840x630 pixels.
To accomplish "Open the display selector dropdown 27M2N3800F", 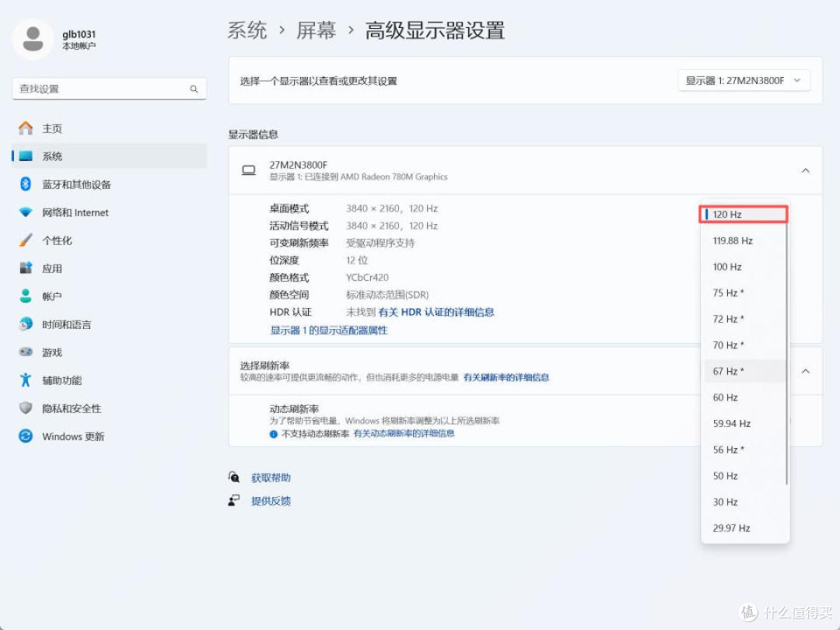I will click(x=744, y=80).
